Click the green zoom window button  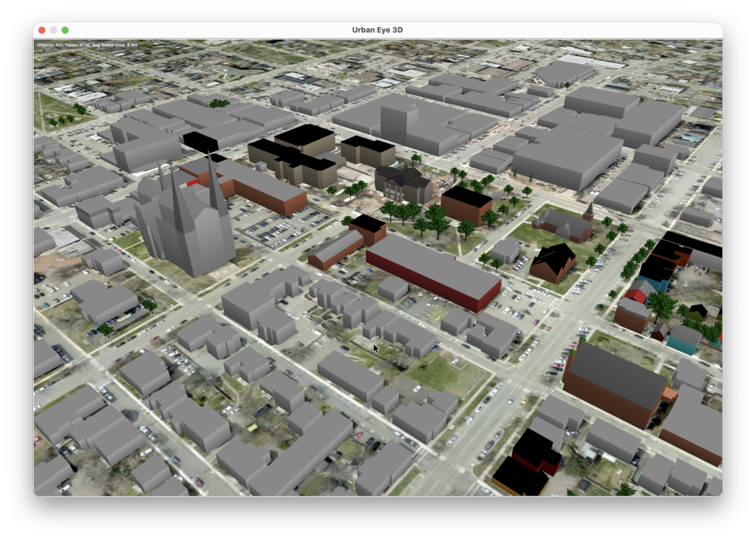pos(65,30)
